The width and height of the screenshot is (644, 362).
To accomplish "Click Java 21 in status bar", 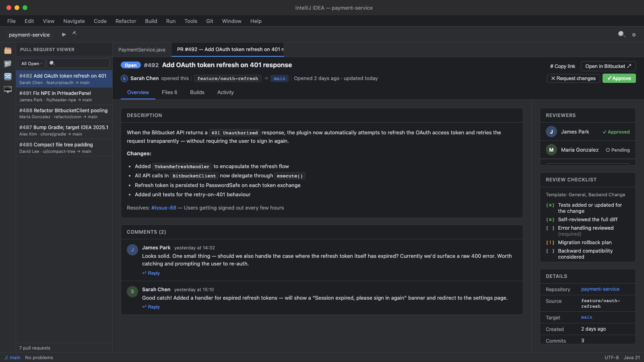I will [632, 358].
